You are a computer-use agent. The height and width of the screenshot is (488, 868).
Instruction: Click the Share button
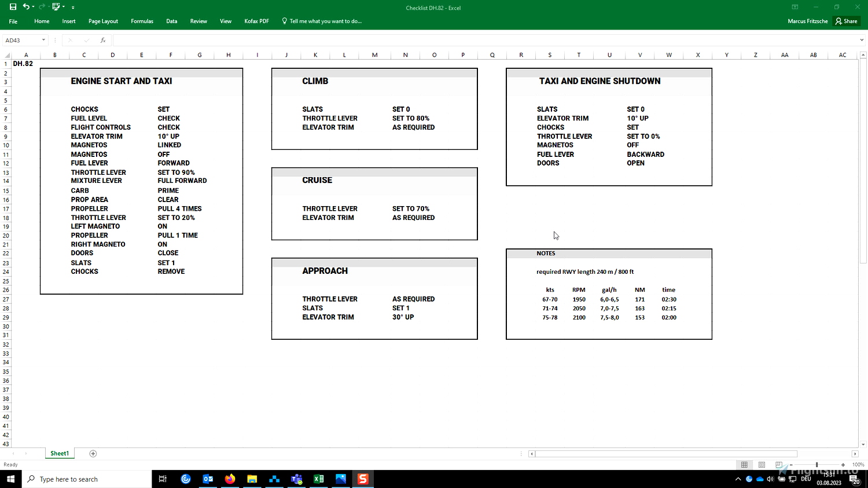point(847,21)
